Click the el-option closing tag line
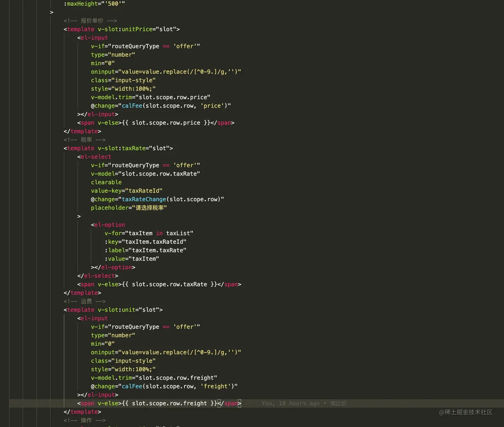504x427 pixels. [113, 267]
